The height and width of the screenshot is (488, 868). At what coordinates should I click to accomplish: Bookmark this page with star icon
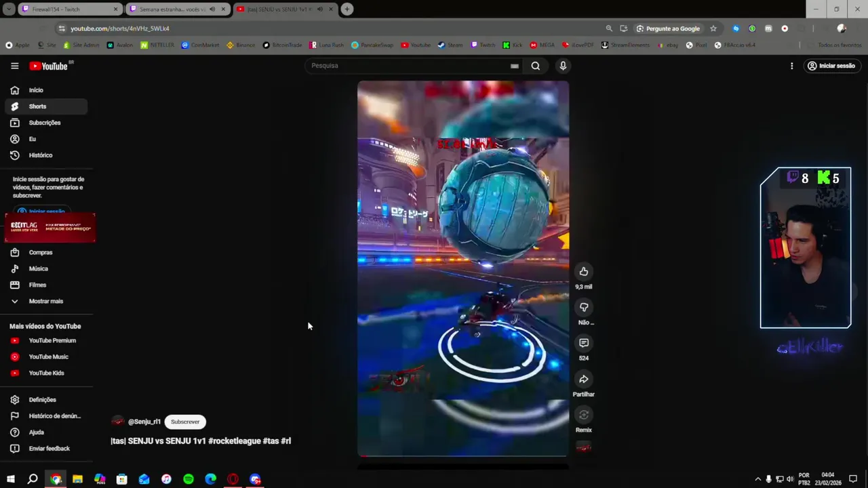pos(713,28)
